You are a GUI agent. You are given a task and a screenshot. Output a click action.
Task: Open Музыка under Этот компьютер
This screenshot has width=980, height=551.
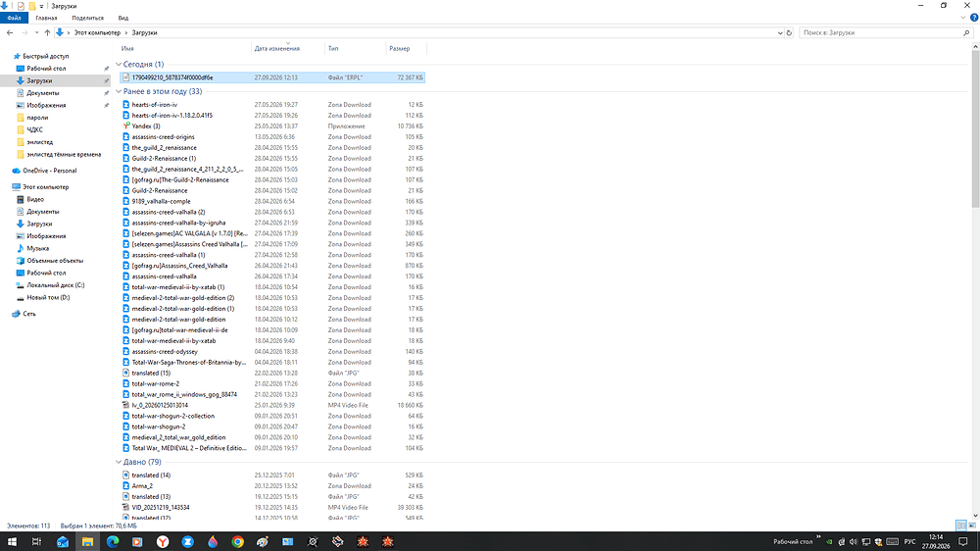click(x=37, y=248)
